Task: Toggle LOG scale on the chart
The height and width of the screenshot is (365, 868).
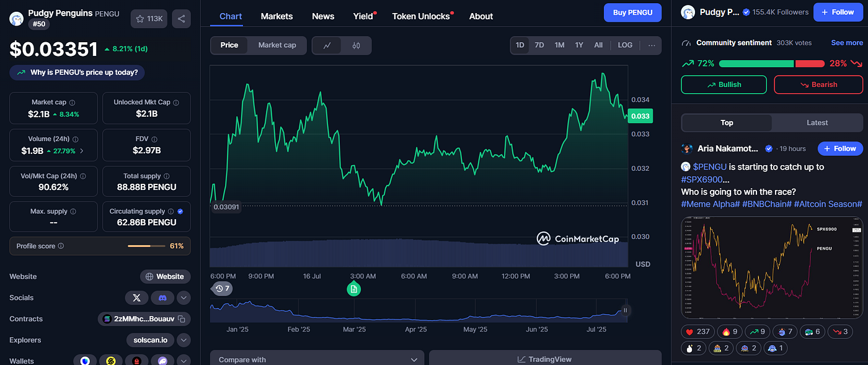Action: click(625, 45)
